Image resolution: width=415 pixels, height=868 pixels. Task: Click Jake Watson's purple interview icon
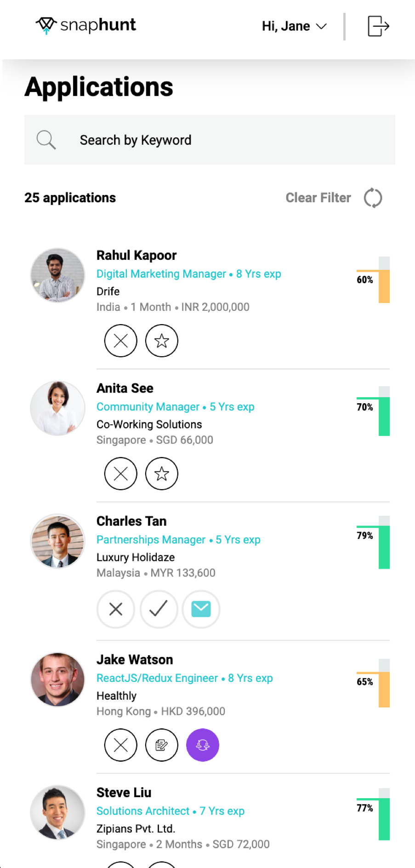point(203,745)
